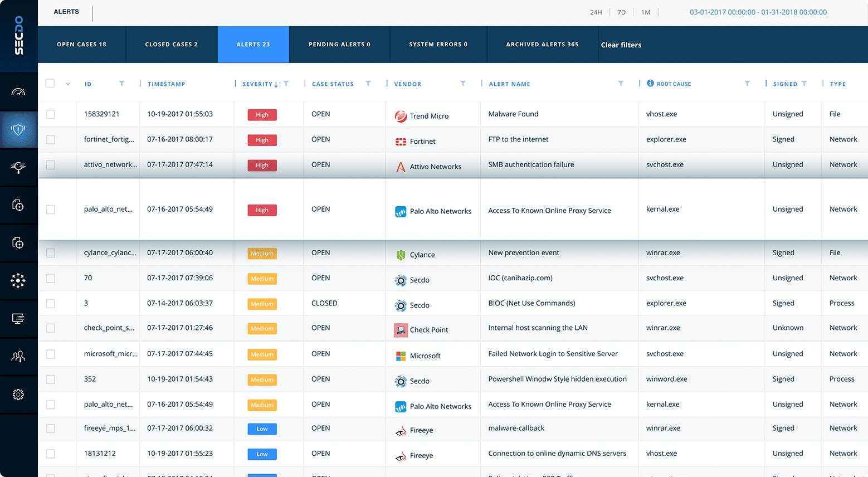868x477 pixels.
Task: Open the dashboard gauge icon in sidebar
Action: [18, 92]
